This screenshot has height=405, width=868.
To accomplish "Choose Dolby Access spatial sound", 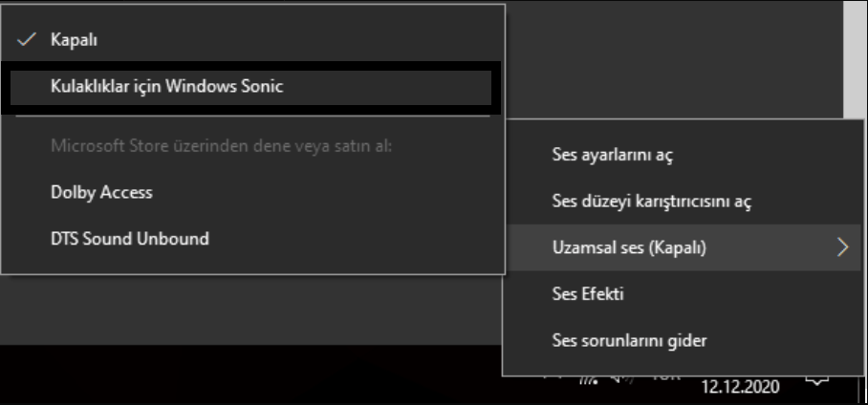I will click(101, 192).
